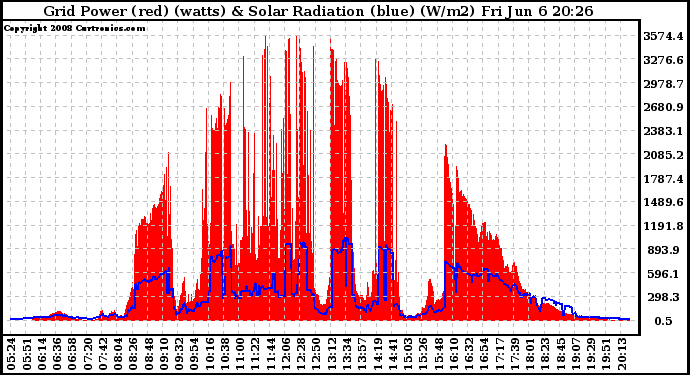Screen dimensions: 690x375
Task: Click the Copyright 2008 Cartronics.com text
Action: (x=74, y=28)
